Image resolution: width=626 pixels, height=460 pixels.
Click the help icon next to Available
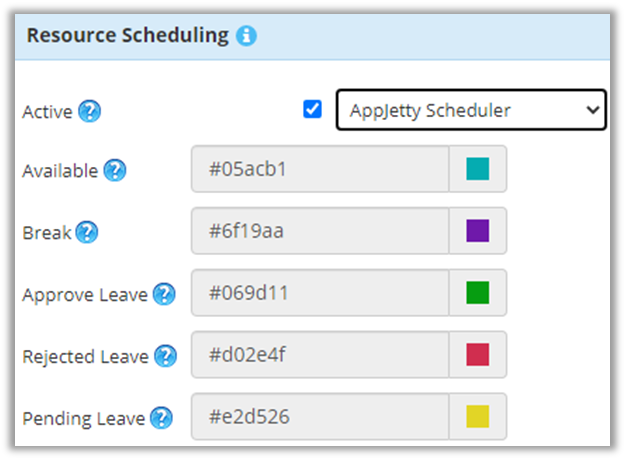click(x=115, y=171)
